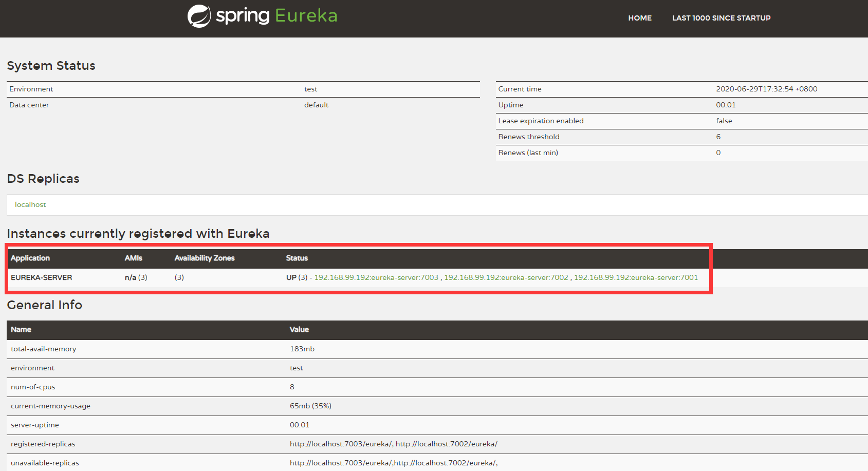Open instance link eureka-server:7003
This screenshot has width=868, height=471.
376,277
